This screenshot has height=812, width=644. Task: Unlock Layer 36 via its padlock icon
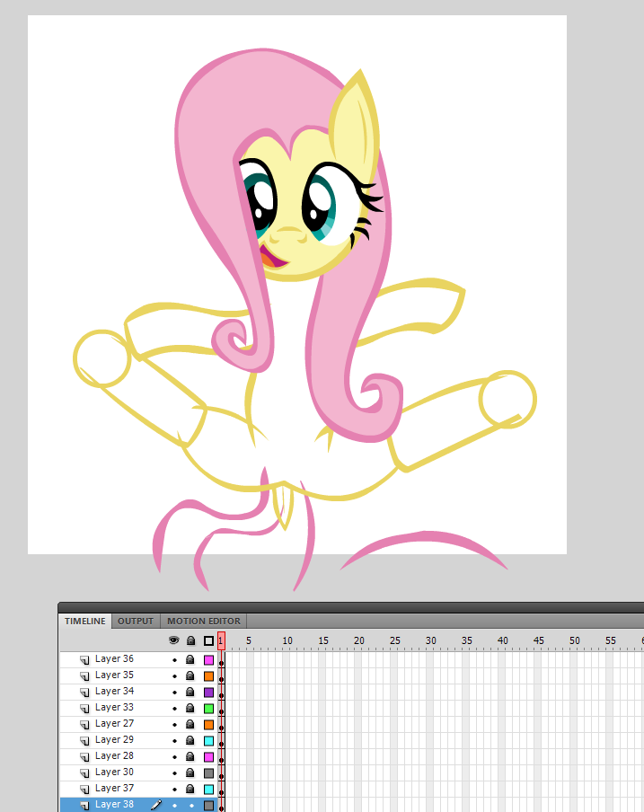coord(190,659)
